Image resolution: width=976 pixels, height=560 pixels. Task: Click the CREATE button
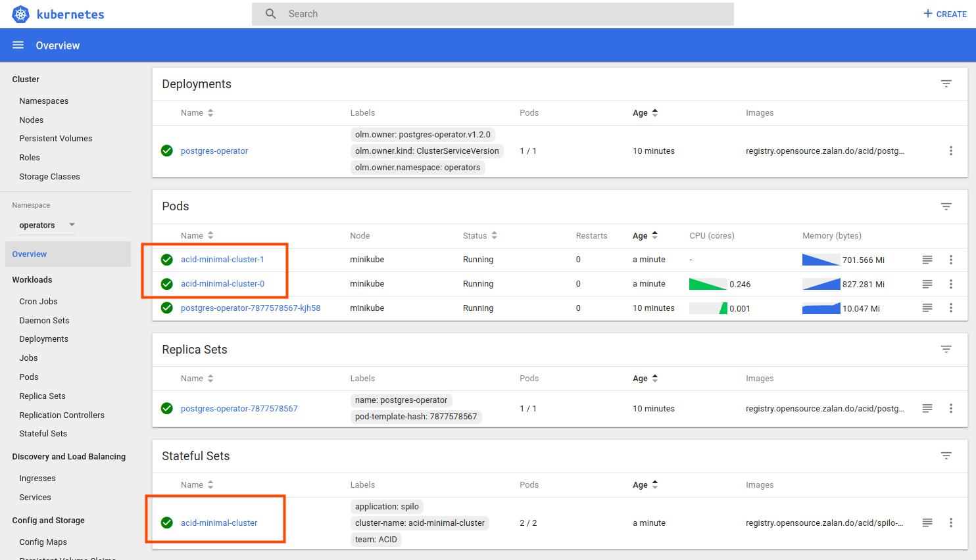point(945,14)
